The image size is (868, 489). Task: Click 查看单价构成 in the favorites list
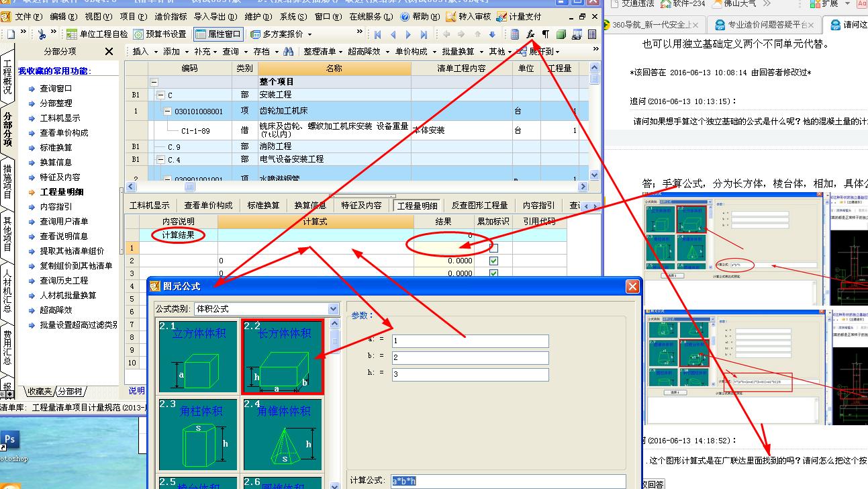[x=64, y=132]
